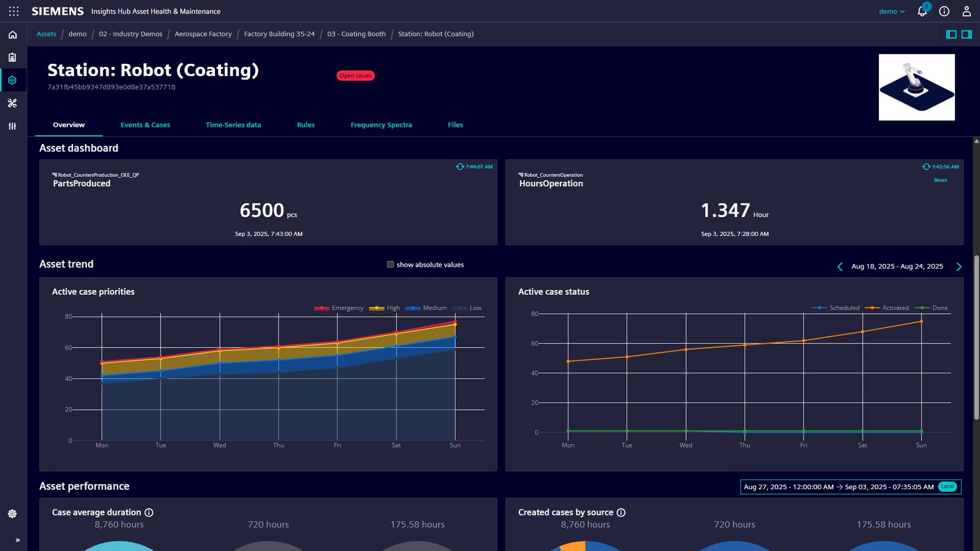The height and width of the screenshot is (551, 980).
Task: Go to Home in the sidebar
Action: 12,35
